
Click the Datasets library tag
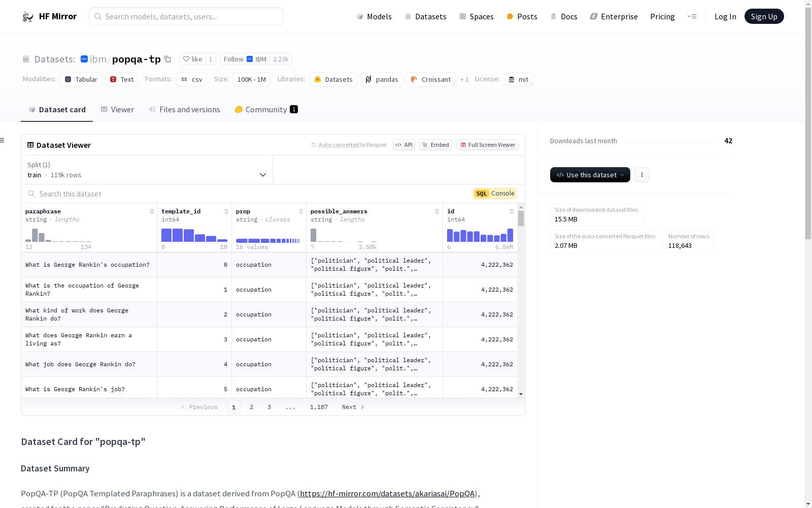coord(333,79)
